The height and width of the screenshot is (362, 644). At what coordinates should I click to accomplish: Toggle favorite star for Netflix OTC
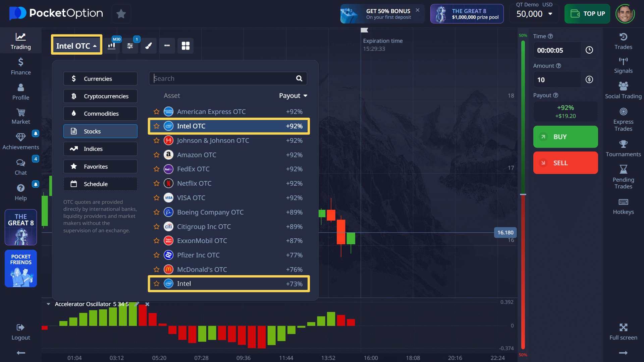156,183
